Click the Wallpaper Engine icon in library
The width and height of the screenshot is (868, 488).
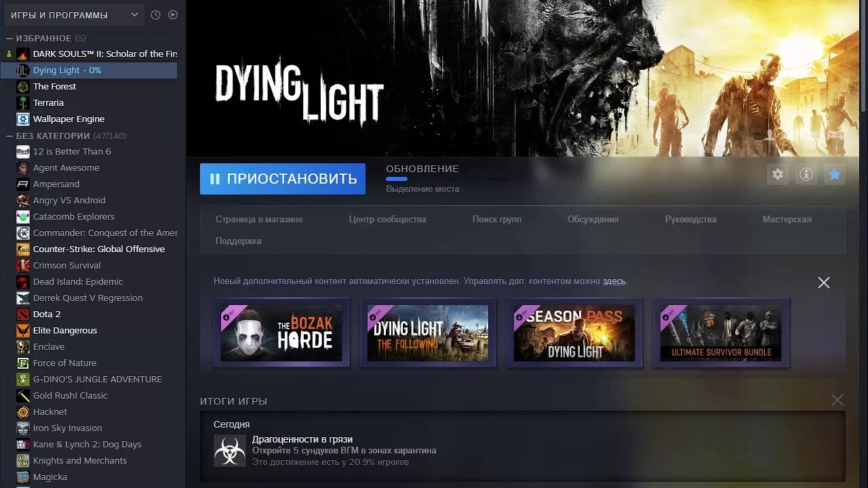[x=23, y=119]
